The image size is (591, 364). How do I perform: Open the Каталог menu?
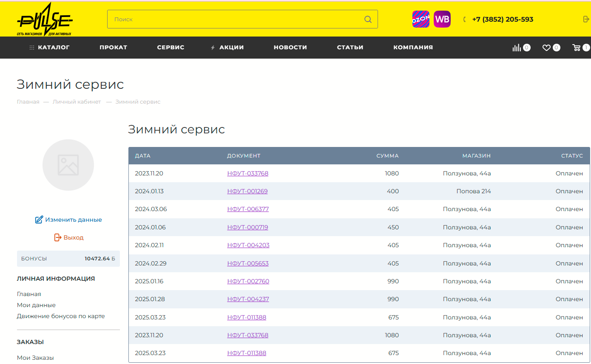pyautogui.click(x=49, y=48)
